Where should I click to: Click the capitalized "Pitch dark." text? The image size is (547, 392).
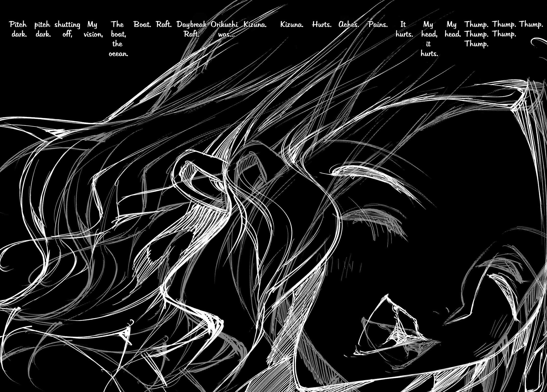click(19, 29)
